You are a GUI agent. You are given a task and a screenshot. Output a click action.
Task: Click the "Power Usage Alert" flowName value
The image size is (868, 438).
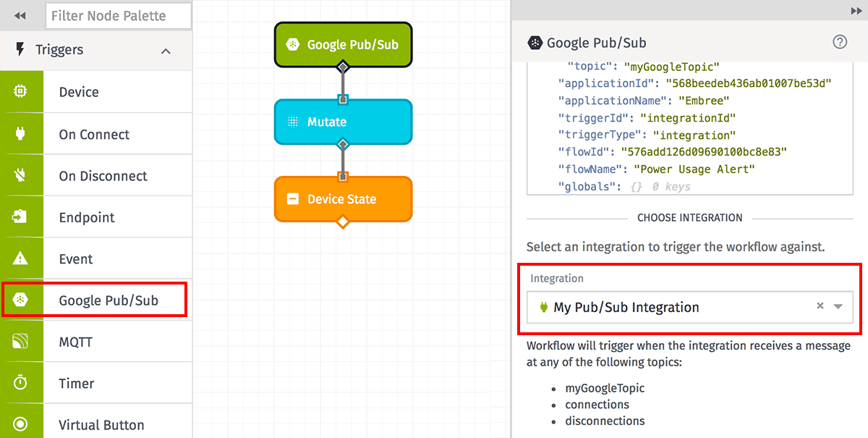694,169
